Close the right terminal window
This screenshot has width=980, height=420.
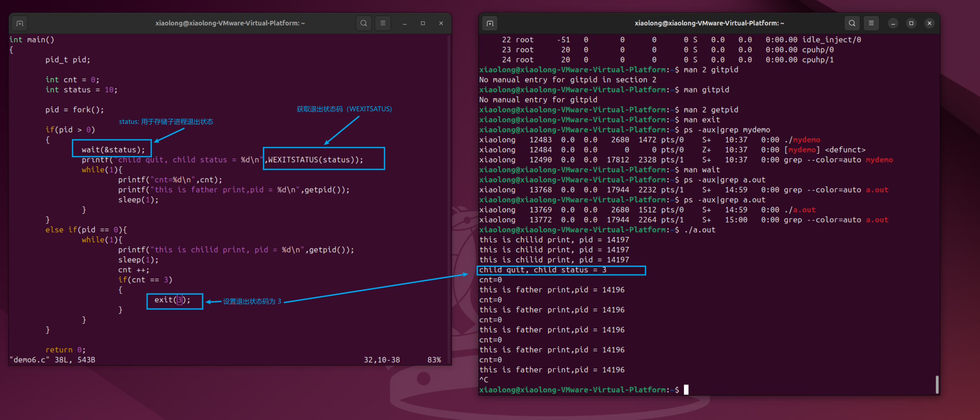click(x=929, y=23)
